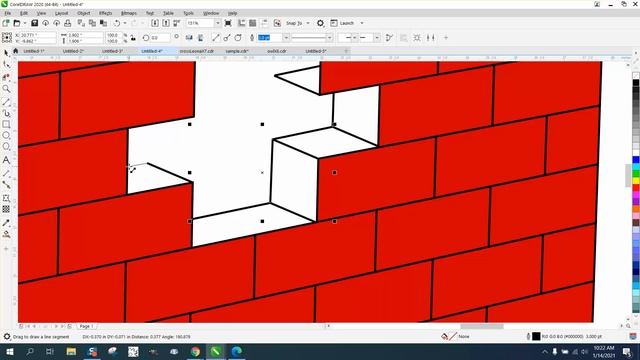Click the yellow color swatch in palette
The image size is (640, 360).
pyautogui.click(x=636, y=181)
